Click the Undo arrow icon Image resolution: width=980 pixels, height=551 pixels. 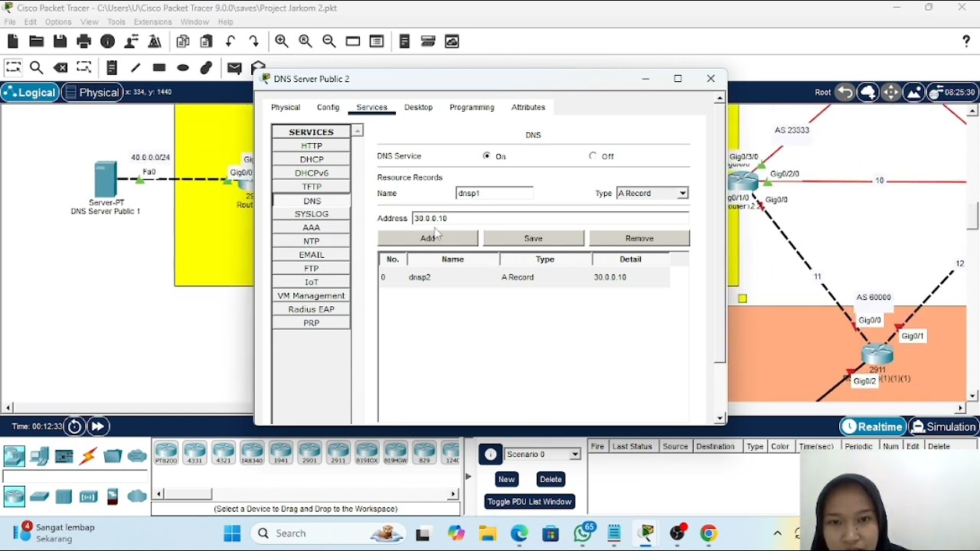230,41
